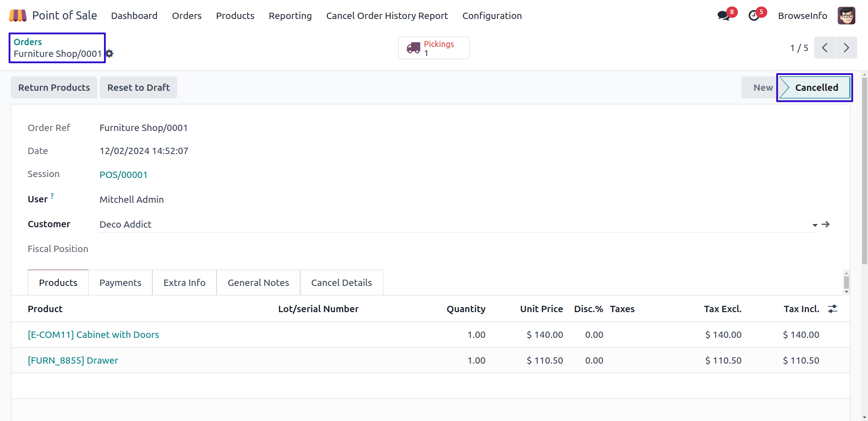The image size is (868, 421).
Task: Go to the previous record arrow
Action: click(x=825, y=48)
